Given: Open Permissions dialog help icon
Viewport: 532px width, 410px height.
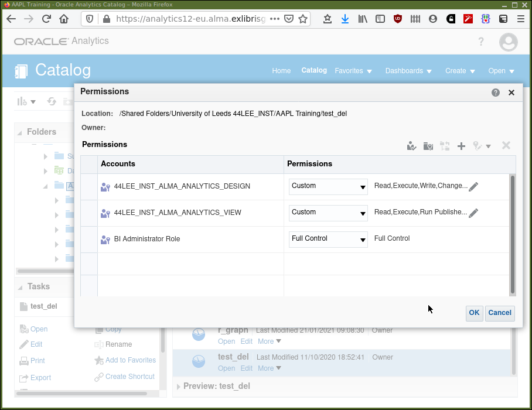Looking at the screenshot, I should point(495,93).
